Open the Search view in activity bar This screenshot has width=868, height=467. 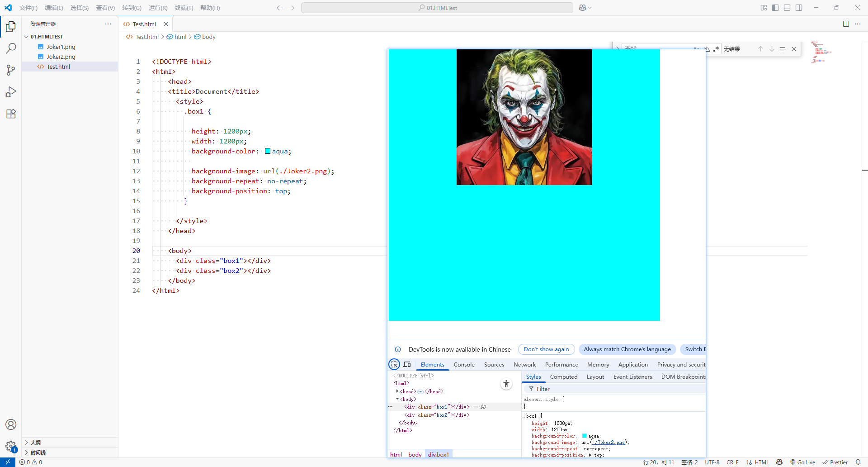(x=11, y=48)
